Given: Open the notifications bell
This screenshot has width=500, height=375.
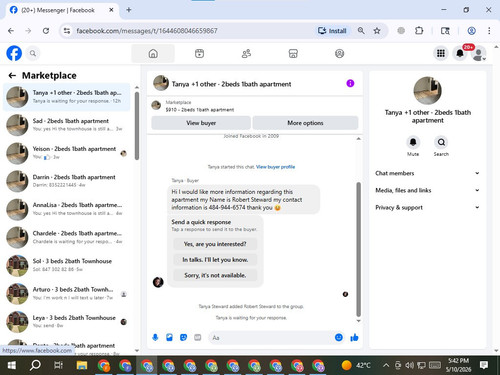Looking at the screenshot, I should [x=460, y=53].
